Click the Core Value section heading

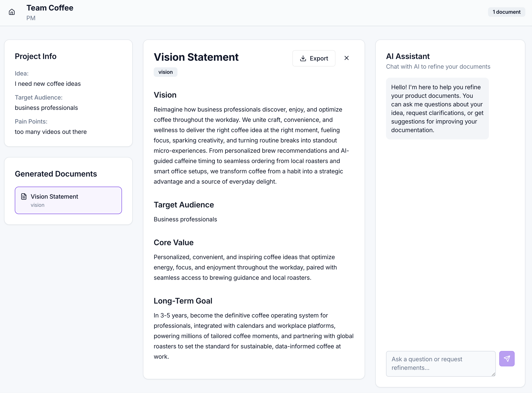[174, 242]
